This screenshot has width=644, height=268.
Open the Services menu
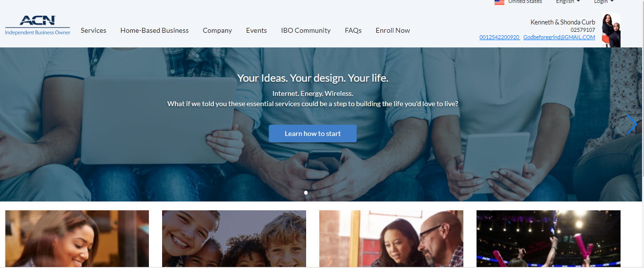(93, 30)
